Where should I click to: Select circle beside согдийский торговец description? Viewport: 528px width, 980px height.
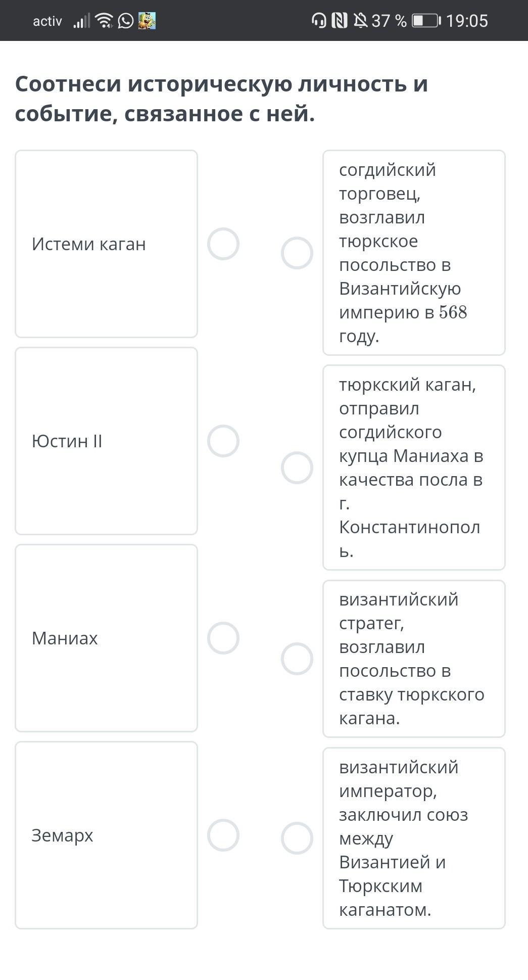tap(297, 253)
